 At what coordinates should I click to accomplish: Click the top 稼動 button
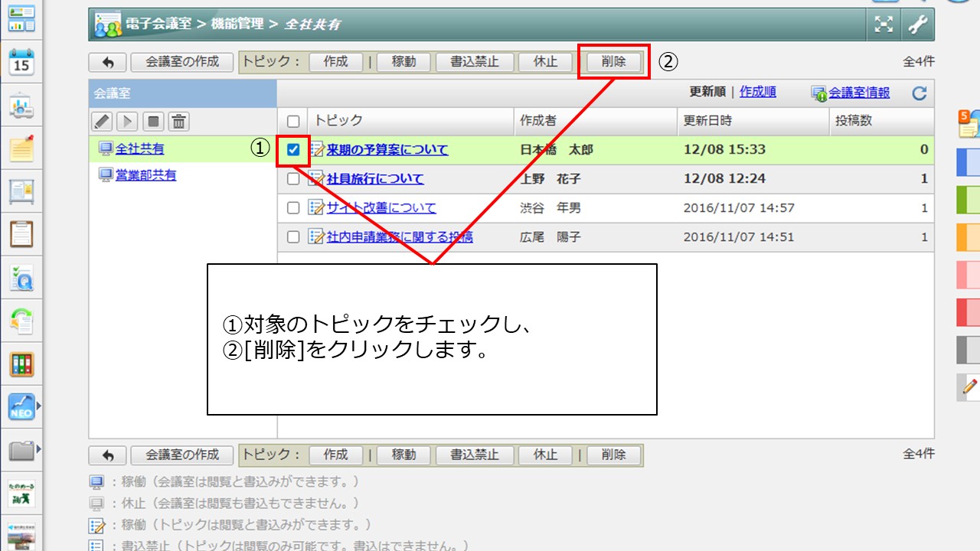403,62
